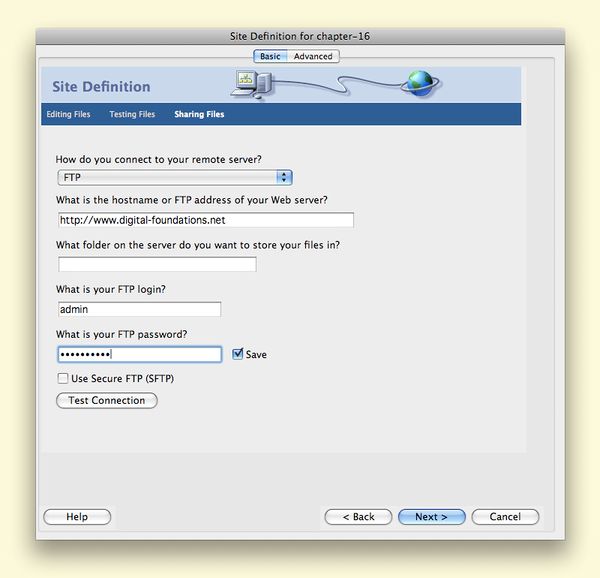Select the Basic tab
The width and height of the screenshot is (600, 578).
270,57
